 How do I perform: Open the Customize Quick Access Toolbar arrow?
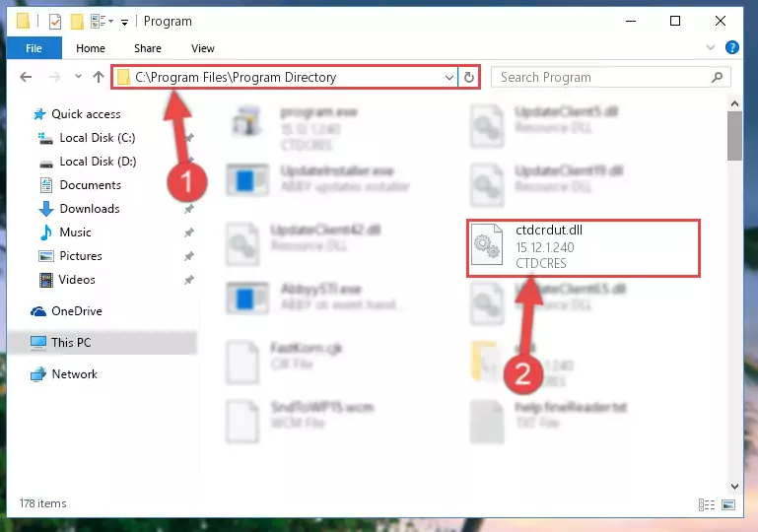coord(124,23)
